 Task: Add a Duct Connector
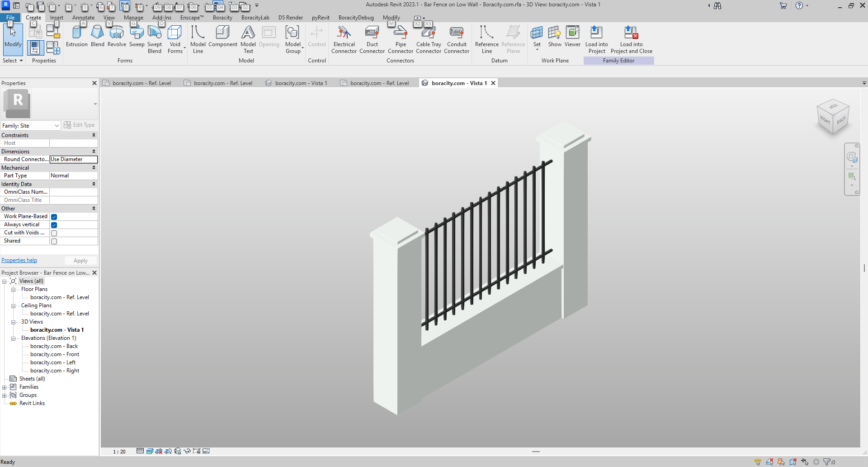coord(372,39)
